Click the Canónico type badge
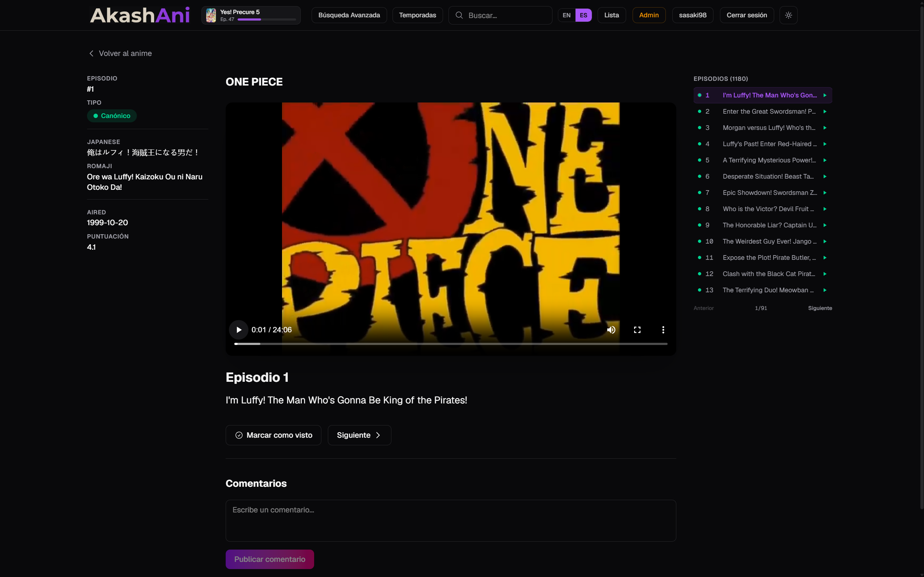The image size is (924, 577). (112, 115)
